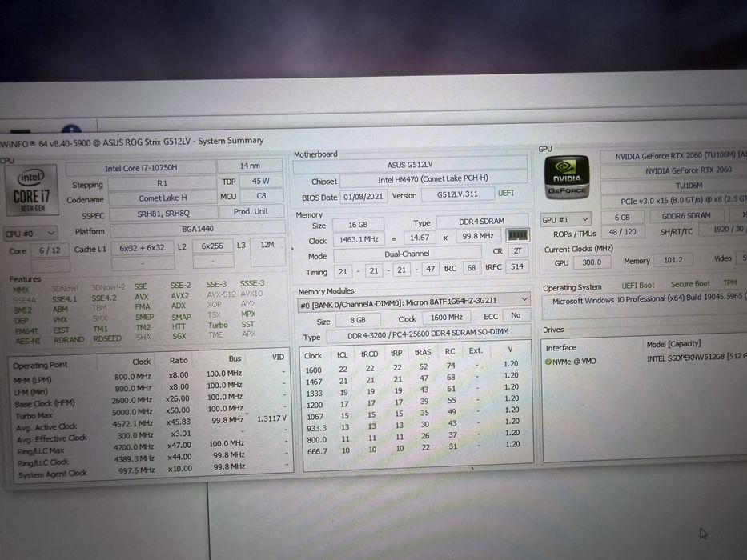747x560 pixels.
Task: Click the C8 MCU value
Action: pyautogui.click(x=261, y=196)
